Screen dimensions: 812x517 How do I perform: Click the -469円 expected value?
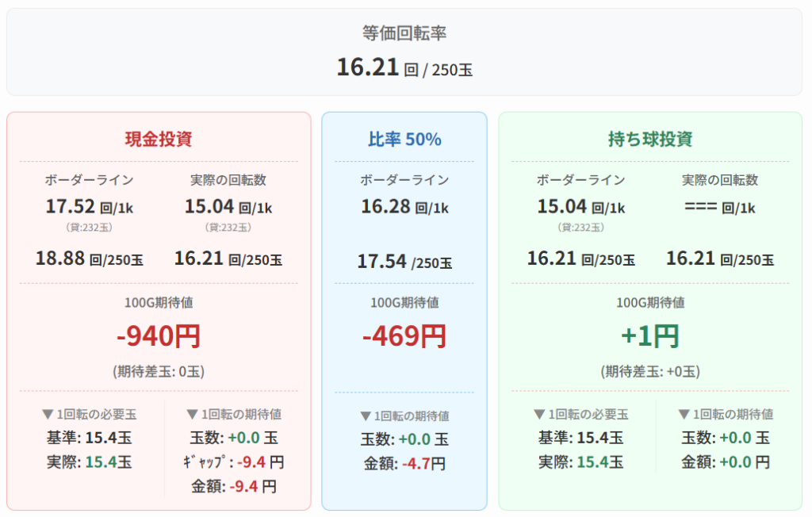pos(404,336)
